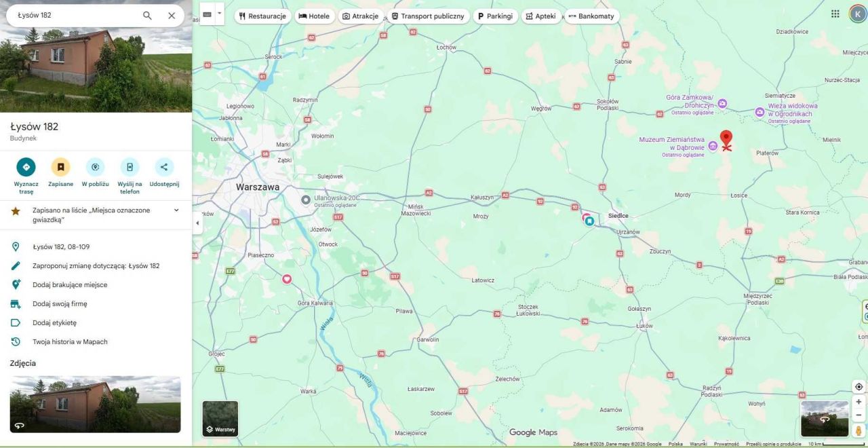Click the zoom in plus button

coord(857,403)
